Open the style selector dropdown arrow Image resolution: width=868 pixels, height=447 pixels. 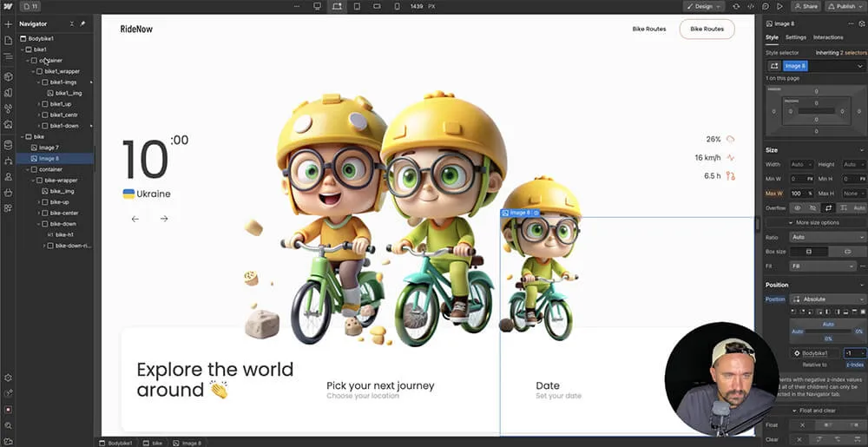coord(859,66)
